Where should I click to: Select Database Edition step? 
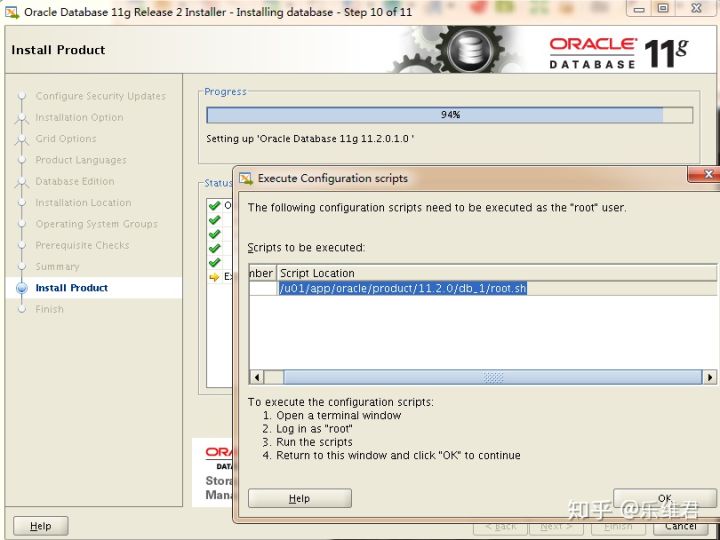tap(75, 181)
